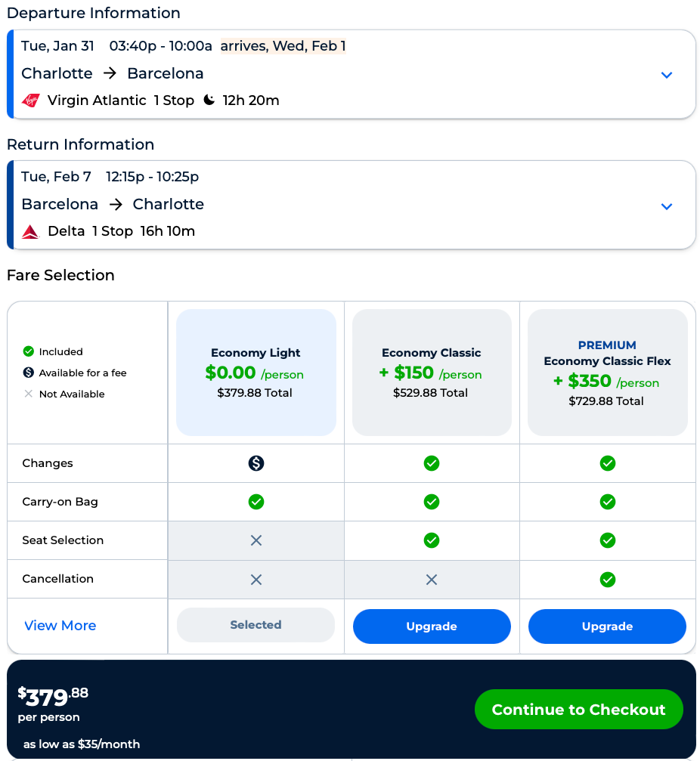The height and width of the screenshot is (761, 700).
Task: Click Economy Light seat selection X icon
Action: 256,540
